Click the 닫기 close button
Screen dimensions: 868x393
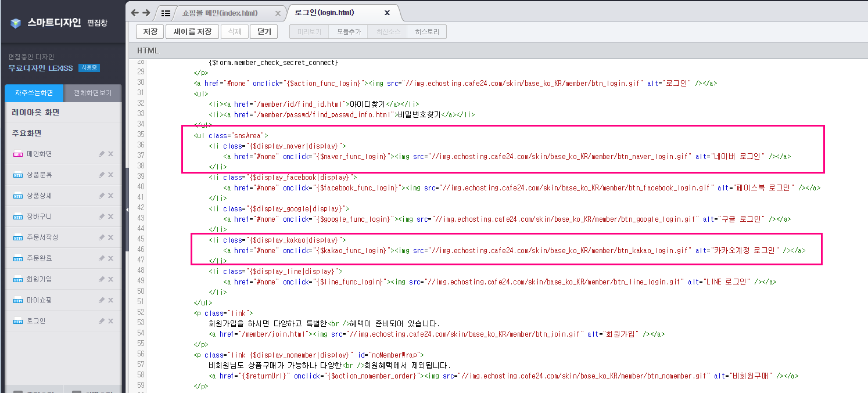(x=264, y=32)
